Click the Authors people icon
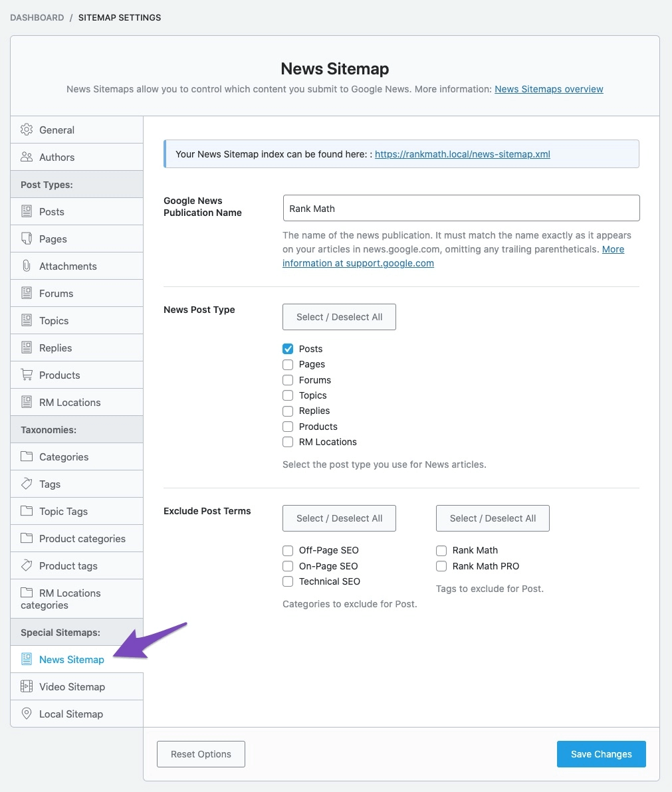 (27, 157)
